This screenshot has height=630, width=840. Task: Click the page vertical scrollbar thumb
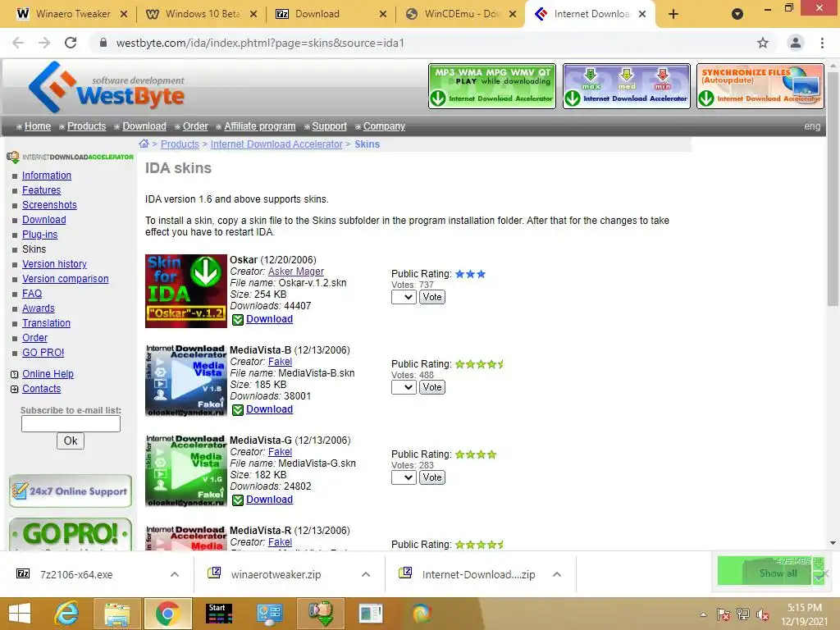(833, 190)
